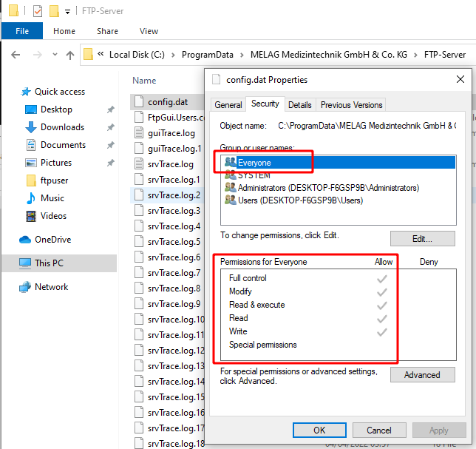Click the New Folder icon in quick access toolbar
Image resolution: width=476 pixels, height=449 pixels.
(x=54, y=11)
